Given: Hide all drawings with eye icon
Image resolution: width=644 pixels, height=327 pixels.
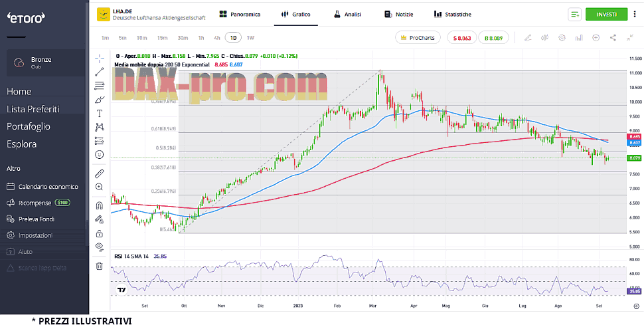Looking at the screenshot, I should (99, 247).
